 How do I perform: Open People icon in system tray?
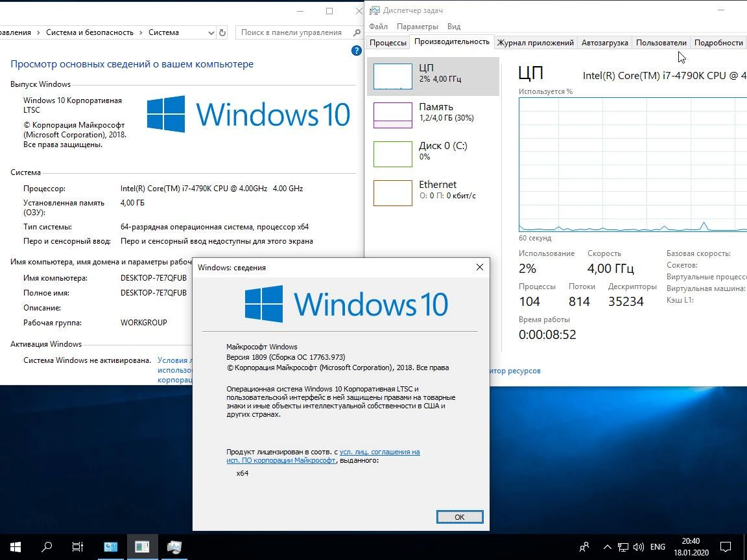tap(584, 547)
